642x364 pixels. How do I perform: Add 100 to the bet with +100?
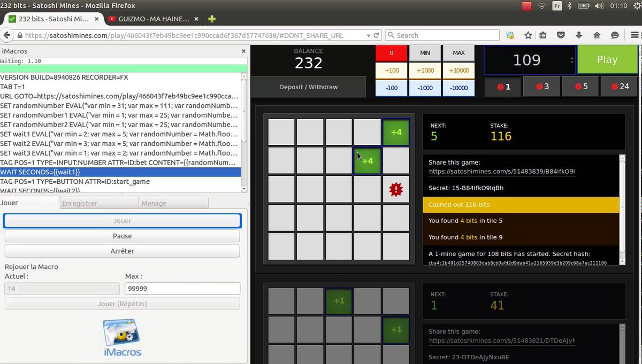(x=392, y=71)
